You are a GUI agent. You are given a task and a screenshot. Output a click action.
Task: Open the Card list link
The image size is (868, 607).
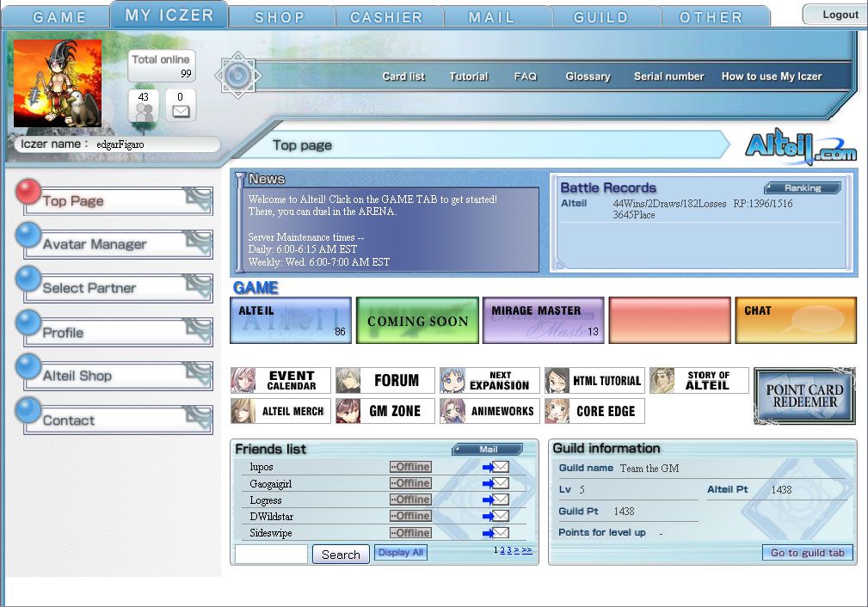[x=403, y=77]
